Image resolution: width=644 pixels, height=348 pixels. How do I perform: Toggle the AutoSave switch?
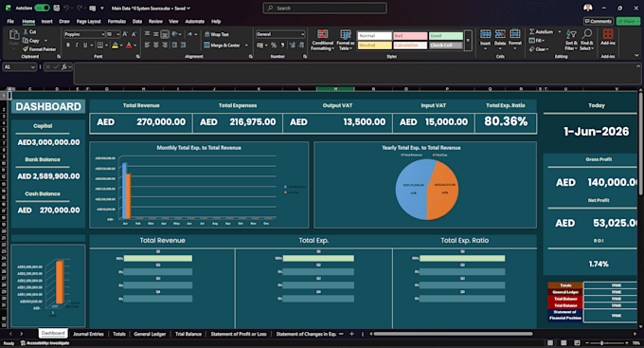point(43,8)
